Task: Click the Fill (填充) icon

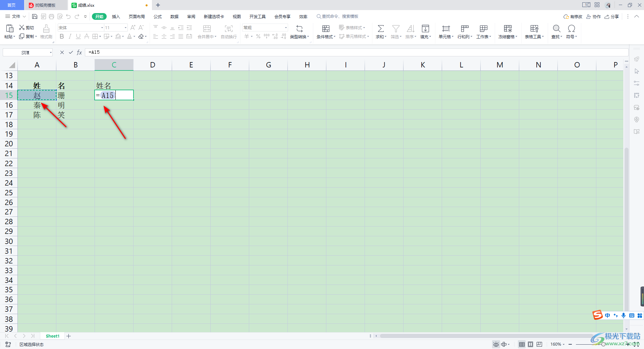Action: click(425, 29)
